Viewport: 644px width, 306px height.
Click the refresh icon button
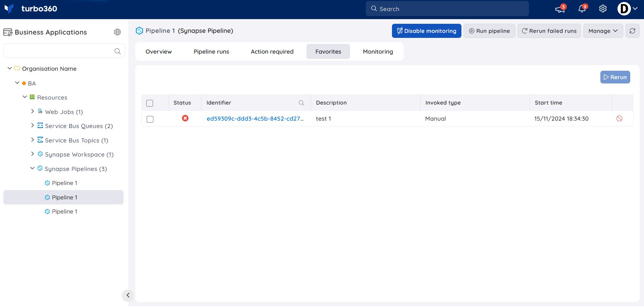tap(632, 31)
